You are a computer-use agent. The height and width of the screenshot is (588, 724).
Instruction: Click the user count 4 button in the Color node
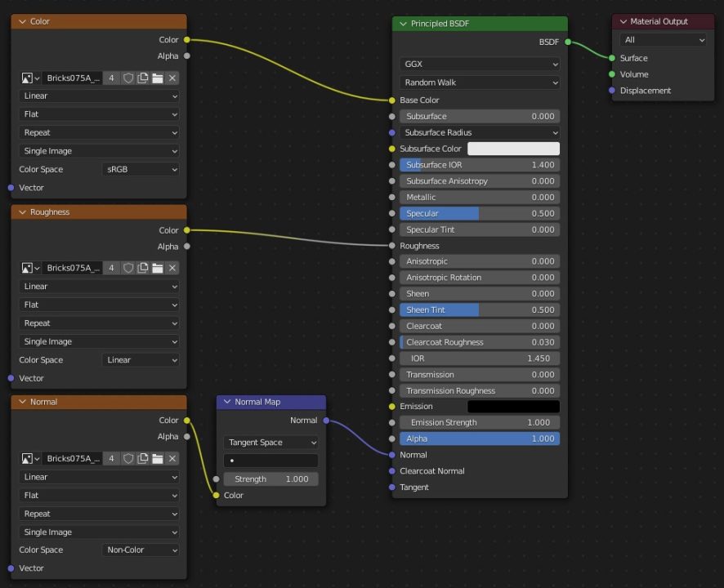tap(111, 78)
